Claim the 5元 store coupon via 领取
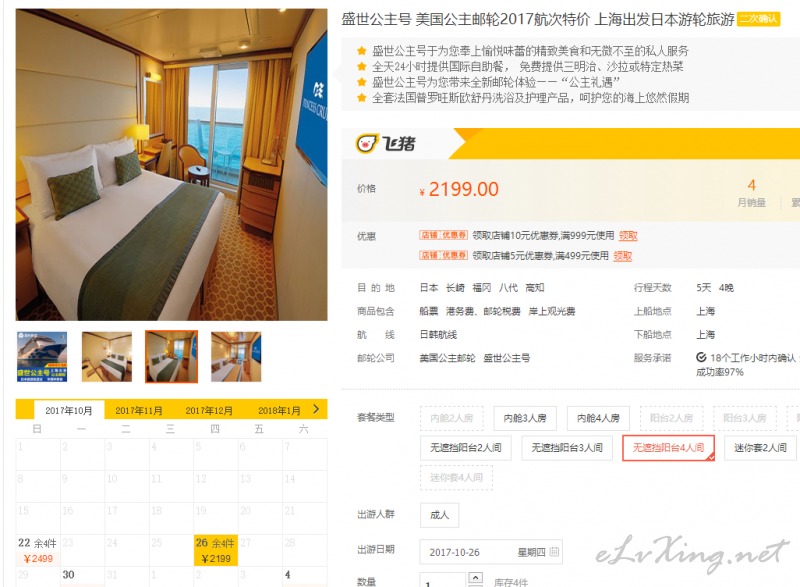Screen dimensions: 800x587 click(x=622, y=256)
